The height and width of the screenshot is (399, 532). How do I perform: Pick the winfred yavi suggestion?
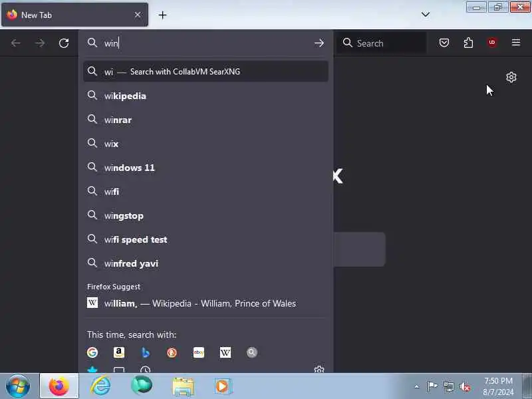[205, 263]
